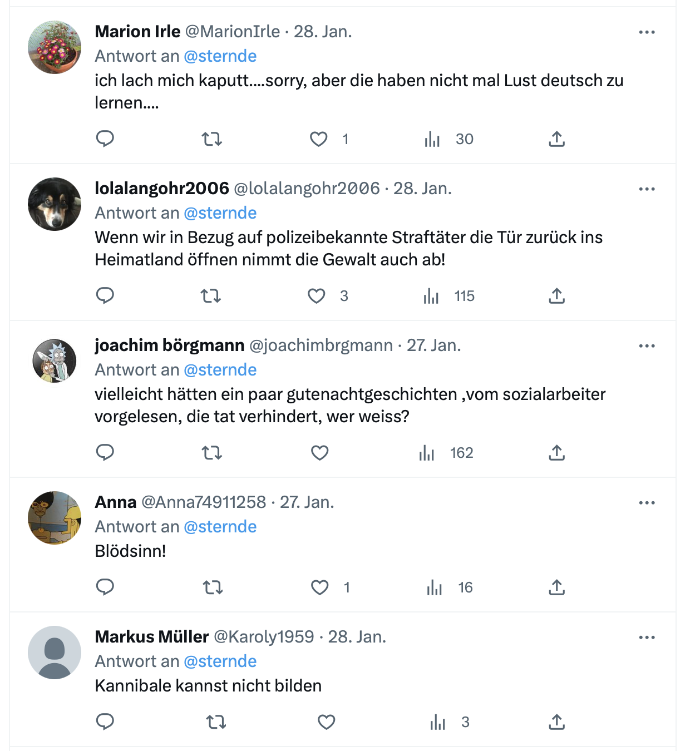The height and width of the screenshot is (751, 700).
Task: Like Markus Müller's tweet
Action: (326, 722)
